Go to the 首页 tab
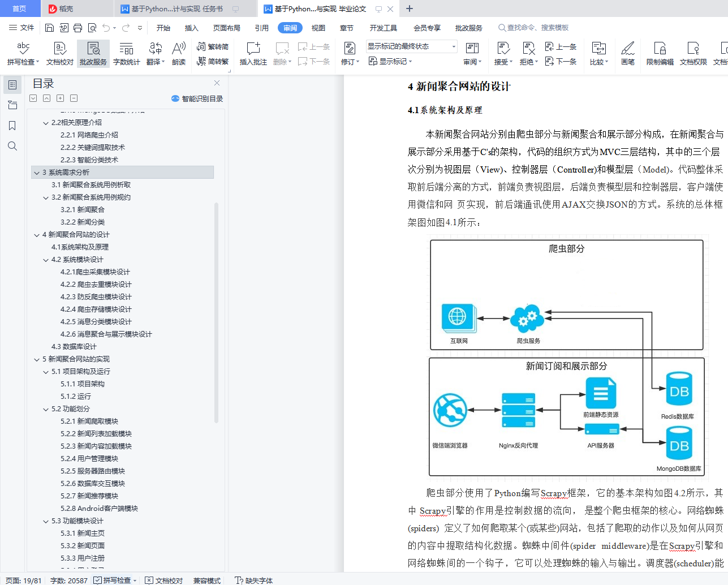 [19, 8]
